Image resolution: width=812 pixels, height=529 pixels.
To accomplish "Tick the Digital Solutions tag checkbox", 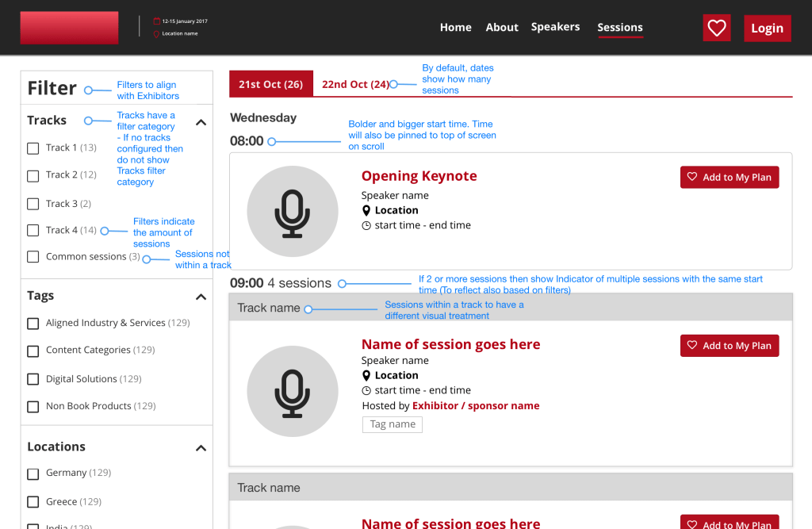I will coord(33,379).
